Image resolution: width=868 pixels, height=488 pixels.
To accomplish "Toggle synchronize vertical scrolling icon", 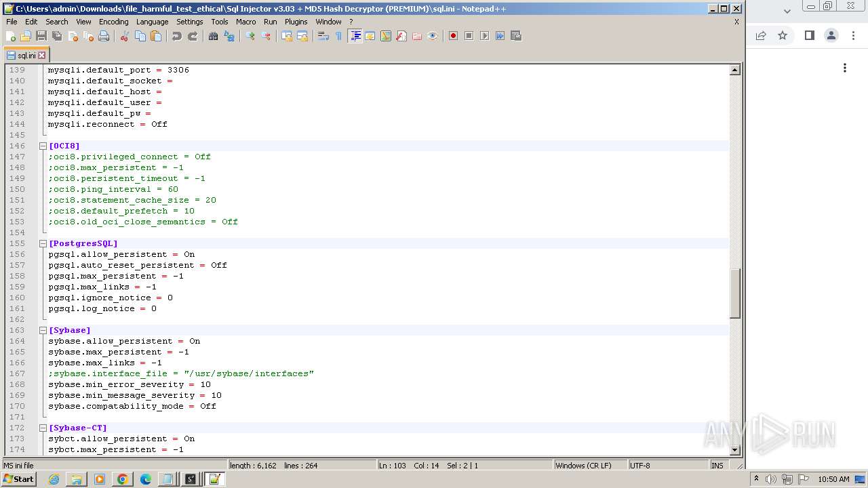I will coord(287,36).
